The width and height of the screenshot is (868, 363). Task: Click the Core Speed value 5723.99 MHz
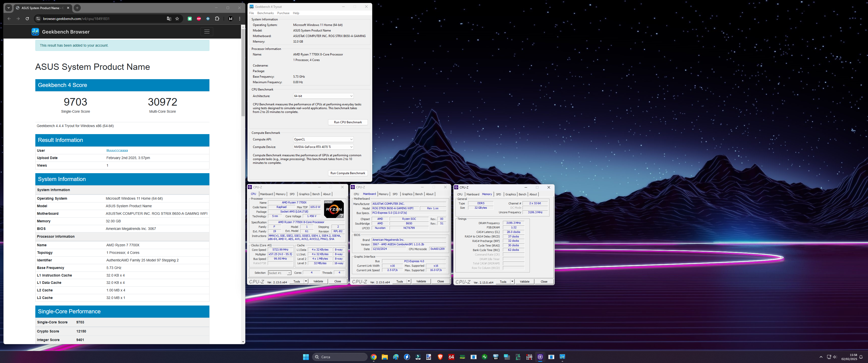click(280, 250)
